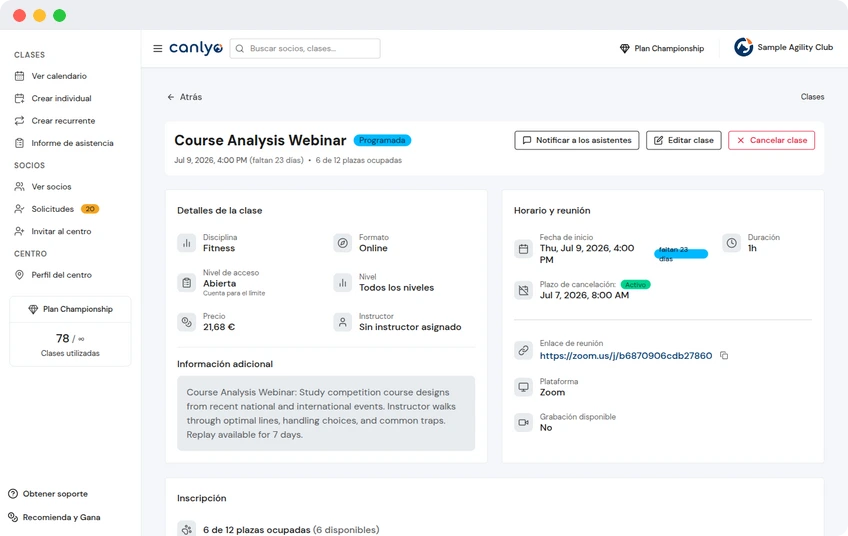848x536 pixels.
Task: Click the help circle icon for Obtener soporte
Action: [13, 494]
